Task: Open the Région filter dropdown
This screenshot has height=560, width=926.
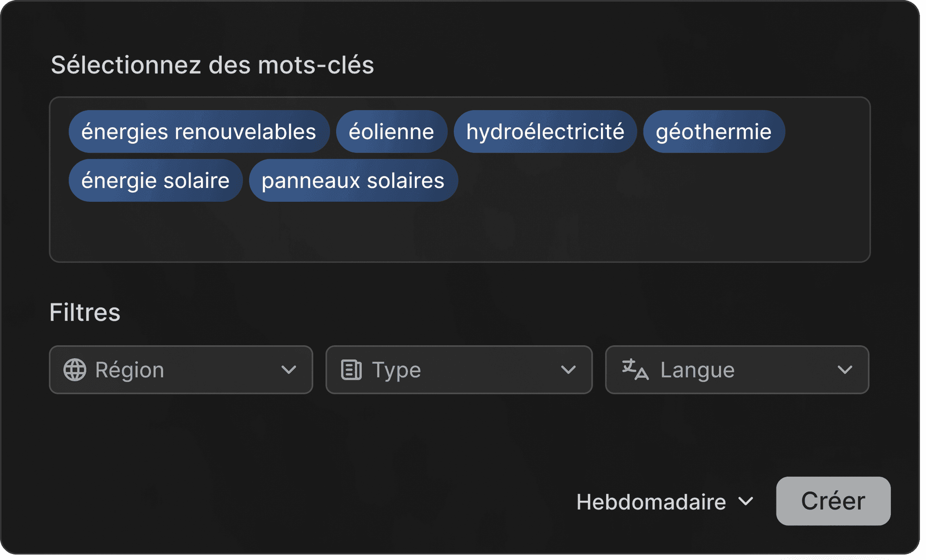Action: pos(181,370)
